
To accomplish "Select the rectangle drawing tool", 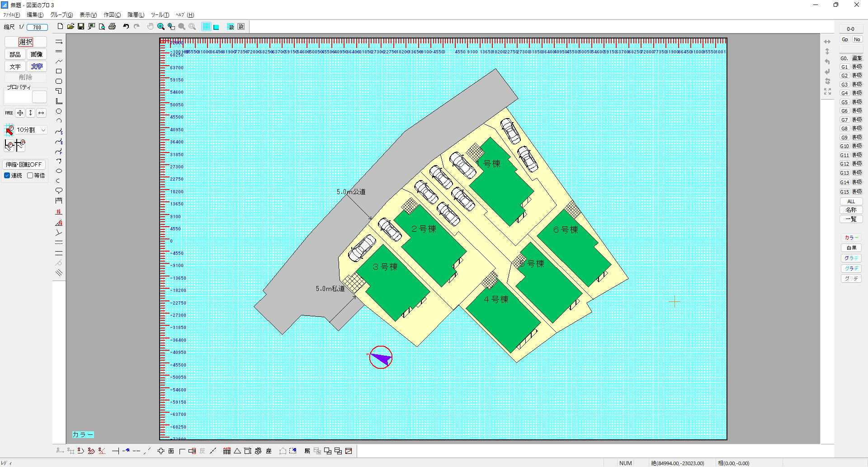I will tap(59, 71).
